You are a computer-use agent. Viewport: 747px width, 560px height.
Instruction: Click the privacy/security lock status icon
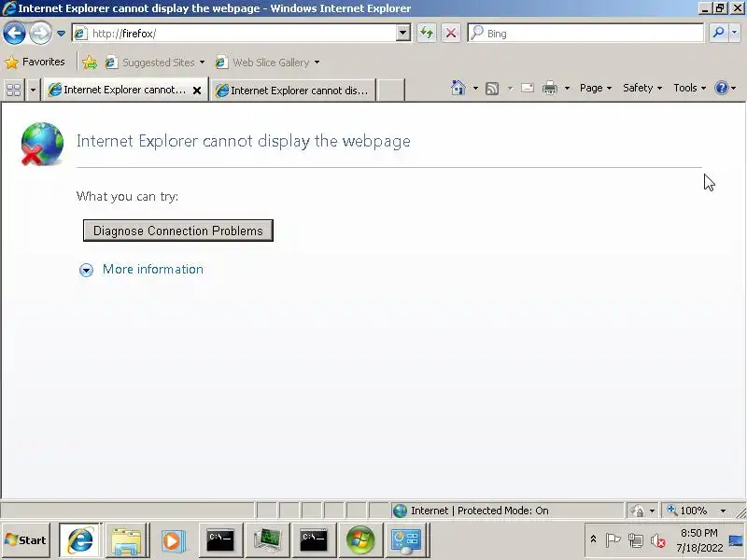(638, 511)
